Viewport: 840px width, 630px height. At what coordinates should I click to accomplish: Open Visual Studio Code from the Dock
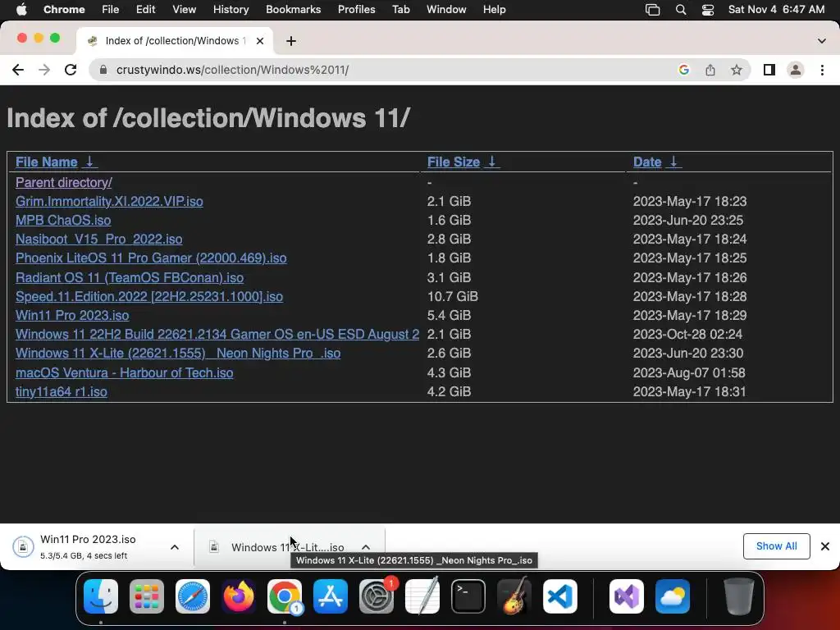click(559, 596)
